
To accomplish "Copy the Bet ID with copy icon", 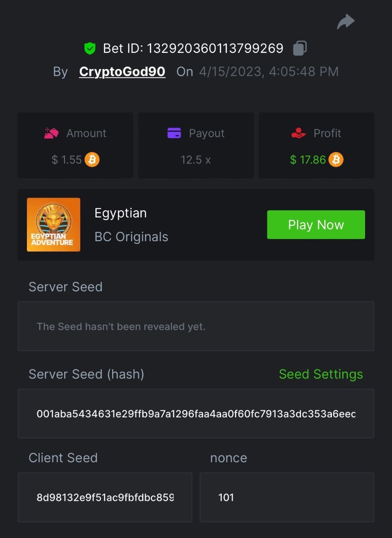I will [x=300, y=48].
